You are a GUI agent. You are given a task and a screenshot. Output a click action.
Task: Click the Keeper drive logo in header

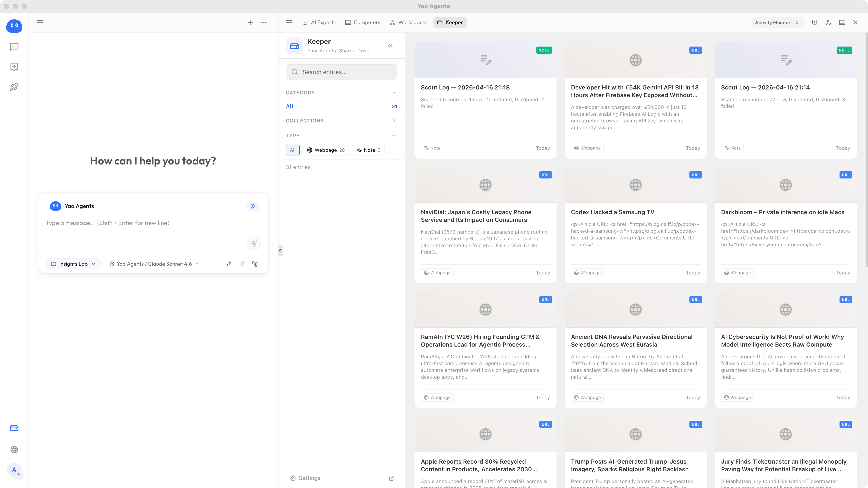click(x=294, y=46)
